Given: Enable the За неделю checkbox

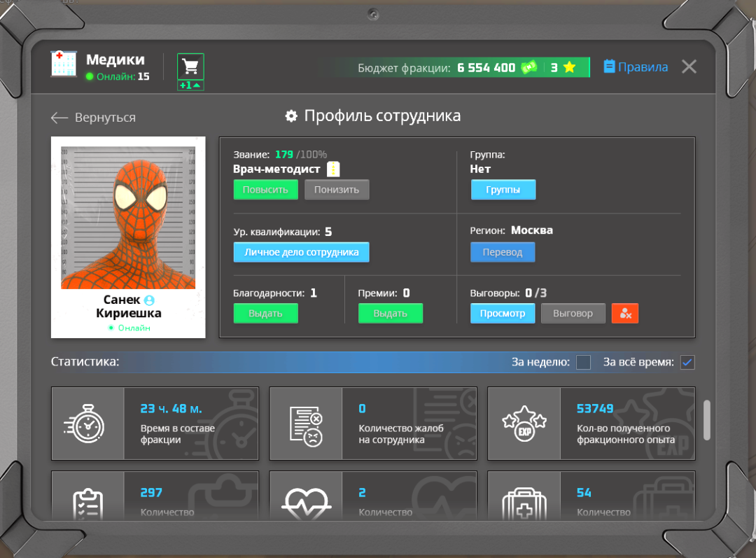Looking at the screenshot, I should (583, 362).
